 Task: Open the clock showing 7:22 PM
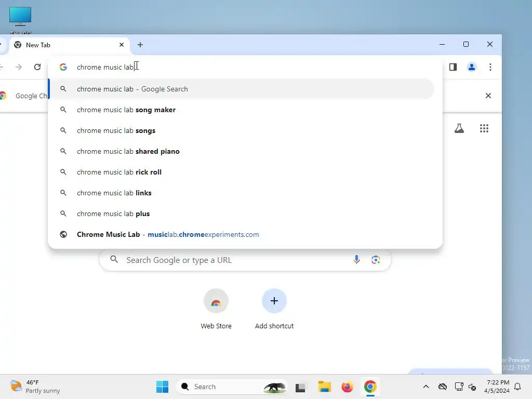point(497,387)
